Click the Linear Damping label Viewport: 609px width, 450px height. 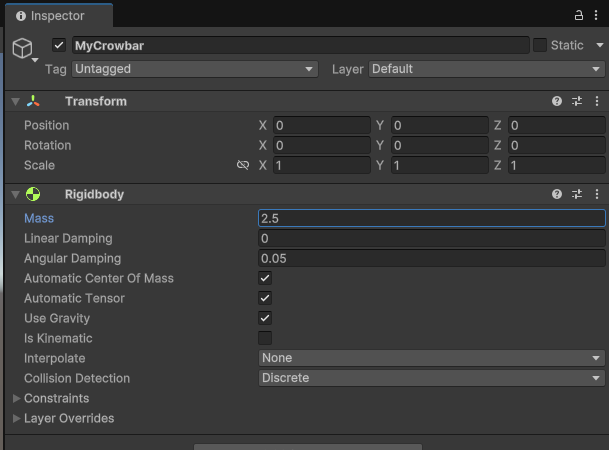pyautogui.click(x=68, y=238)
